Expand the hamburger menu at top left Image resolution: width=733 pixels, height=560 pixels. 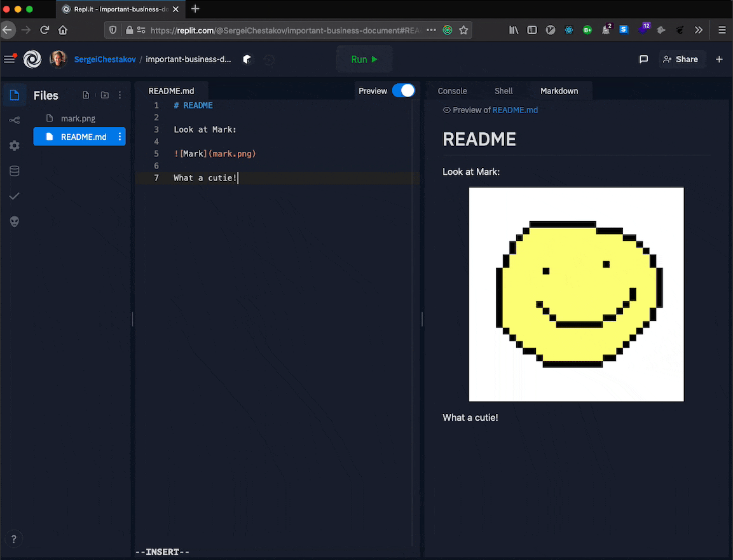click(10, 59)
